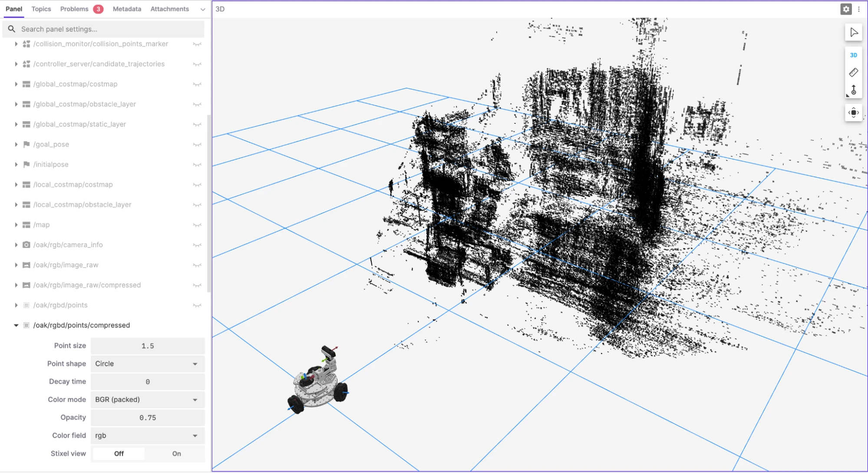Open the Point shape dropdown
The height and width of the screenshot is (473, 868).
[148, 364]
